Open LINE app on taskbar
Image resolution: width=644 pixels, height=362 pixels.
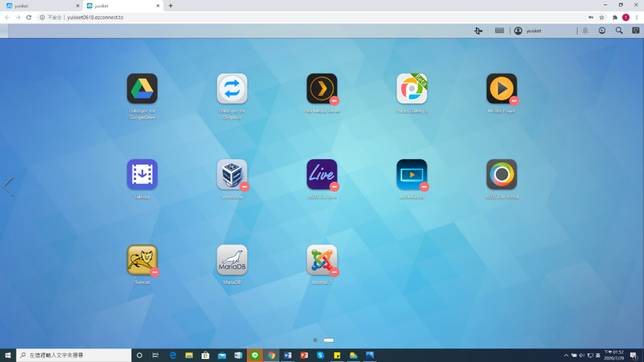tap(254, 355)
